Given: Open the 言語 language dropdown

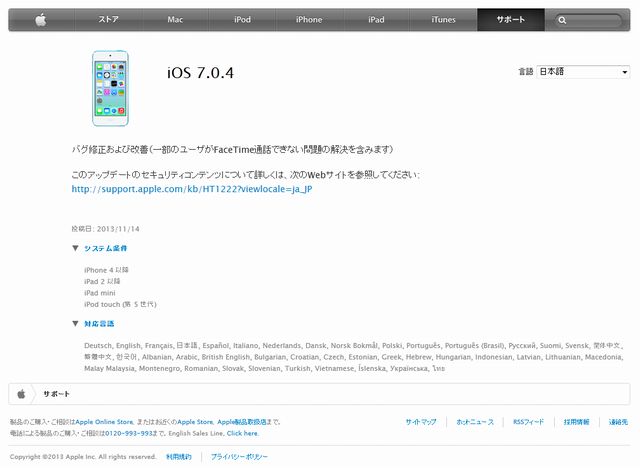Looking at the screenshot, I should [x=583, y=72].
